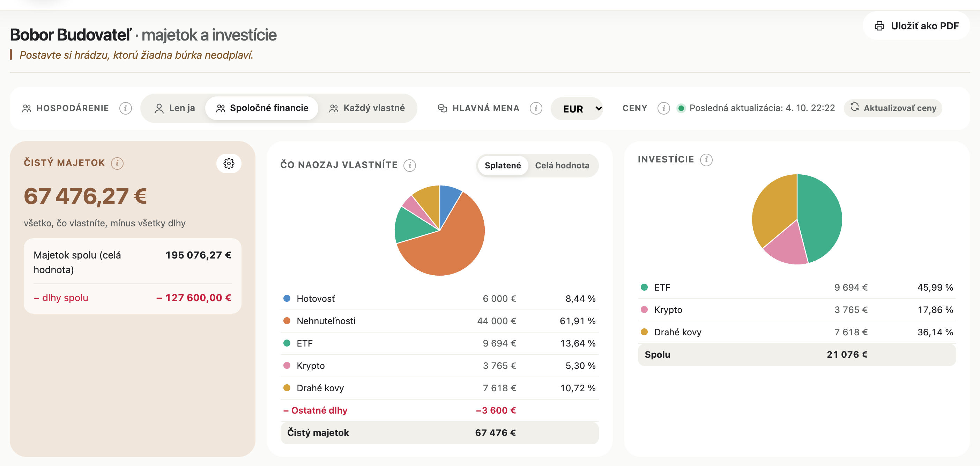Click the Posledná aktualizácia timestamp text
980x466 pixels.
762,108
